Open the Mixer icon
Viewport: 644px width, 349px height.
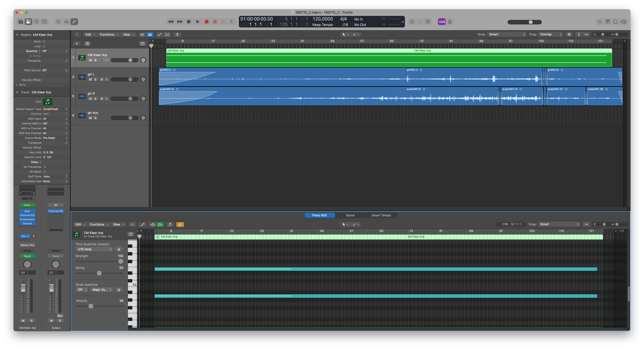pos(66,22)
